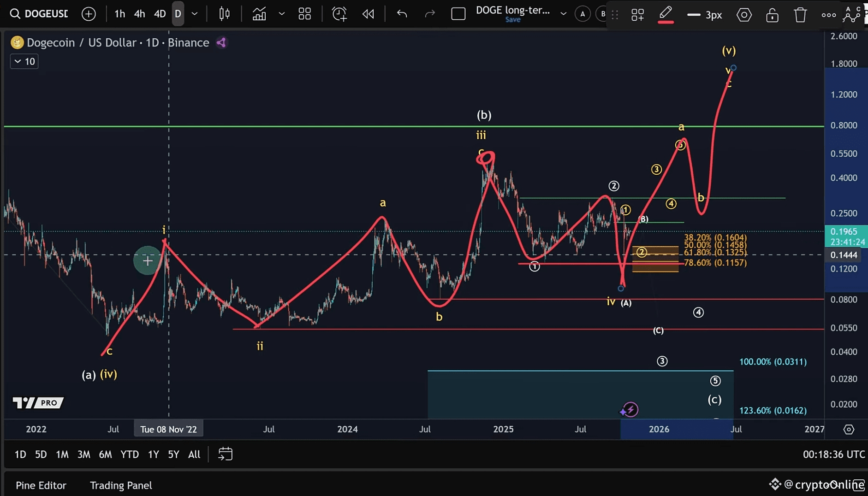The height and width of the screenshot is (496, 868).
Task: Show all data with the All range
Action: 194,454
